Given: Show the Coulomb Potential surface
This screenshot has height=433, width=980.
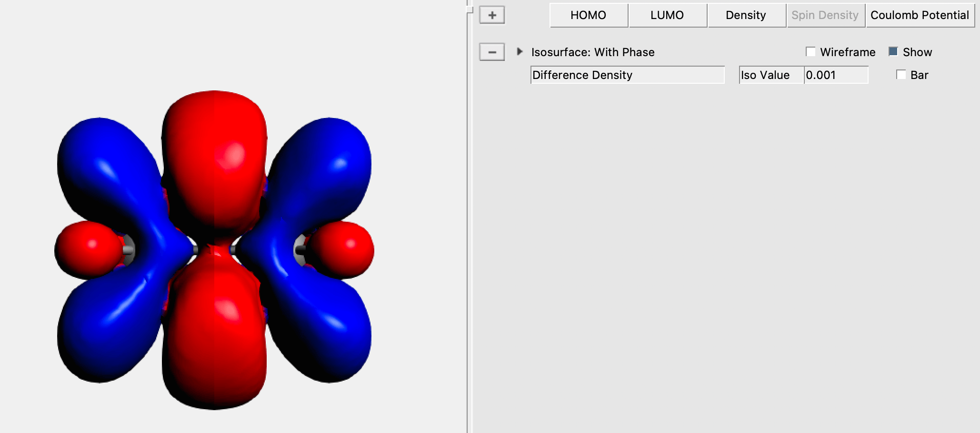Looking at the screenshot, I should [x=920, y=15].
